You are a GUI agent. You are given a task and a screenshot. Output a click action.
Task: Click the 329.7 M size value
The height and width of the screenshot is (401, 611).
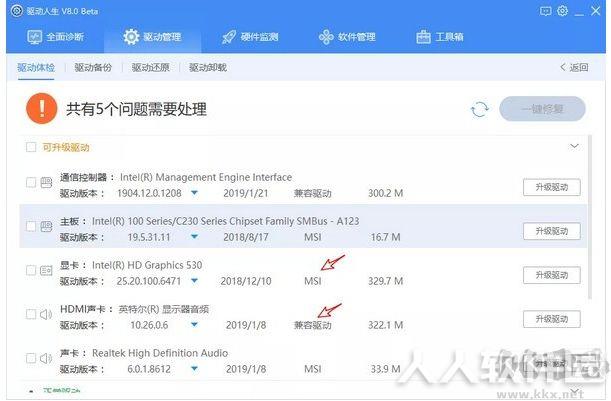(385, 281)
